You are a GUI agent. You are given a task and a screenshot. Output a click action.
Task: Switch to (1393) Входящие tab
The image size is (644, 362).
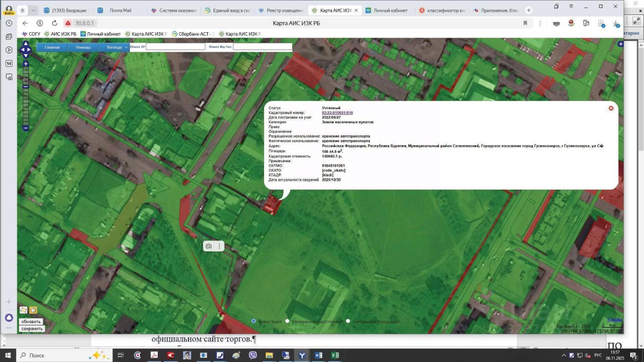(x=65, y=10)
